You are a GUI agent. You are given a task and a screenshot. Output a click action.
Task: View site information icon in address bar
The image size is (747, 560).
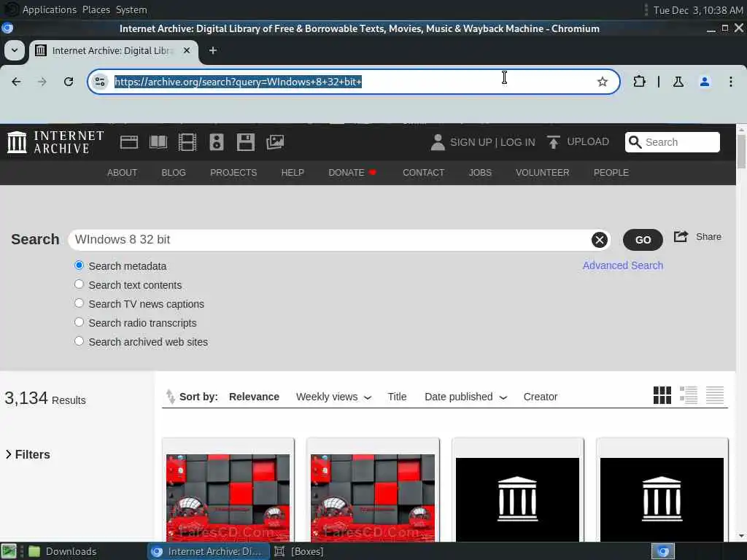point(100,82)
